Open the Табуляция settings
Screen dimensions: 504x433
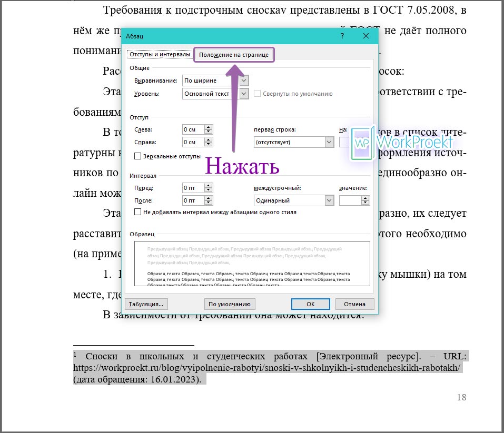pos(146,304)
